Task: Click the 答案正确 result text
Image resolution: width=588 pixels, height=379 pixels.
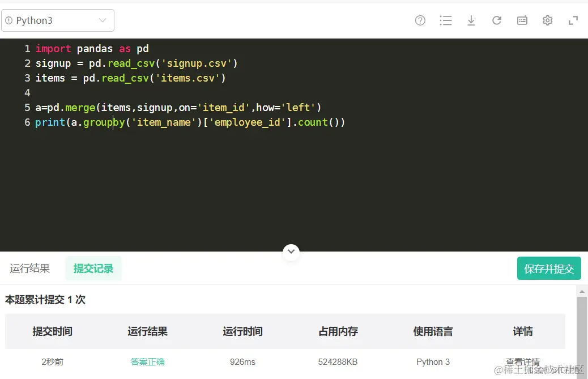Action: point(147,362)
